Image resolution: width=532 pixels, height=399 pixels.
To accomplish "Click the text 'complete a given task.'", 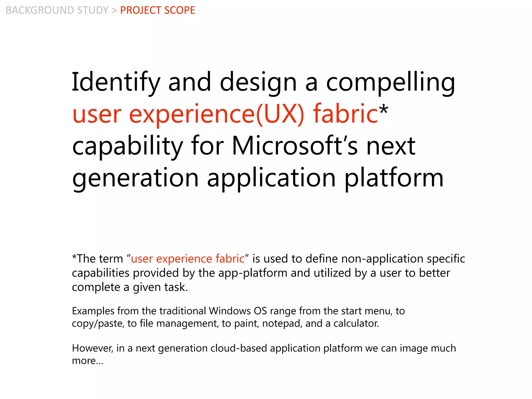I will 130,287.
